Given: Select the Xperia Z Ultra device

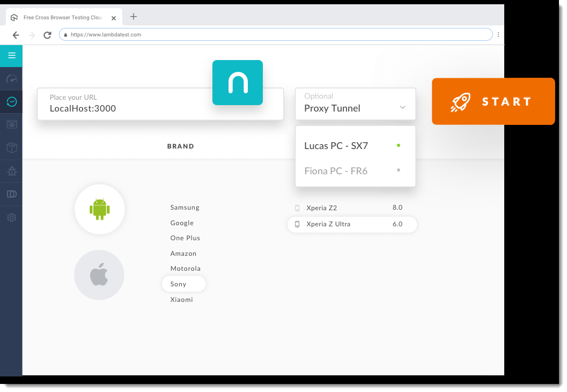Looking at the screenshot, I should pyautogui.click(x=352, y=224).
